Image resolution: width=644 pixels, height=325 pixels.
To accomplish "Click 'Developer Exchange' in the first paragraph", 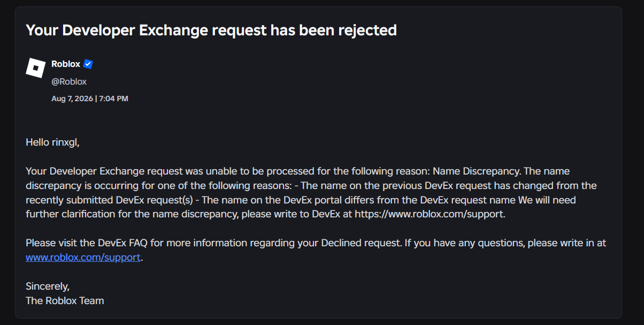I will [x=96, y=171].
